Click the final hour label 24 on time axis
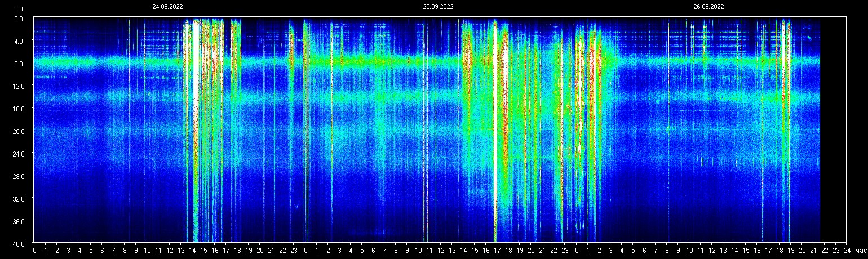 [x=847, y=250]
